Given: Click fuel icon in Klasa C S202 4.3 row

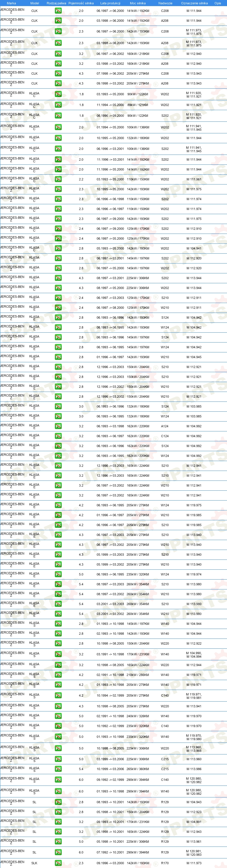Looking at the screenshot, I should [58, 278].
